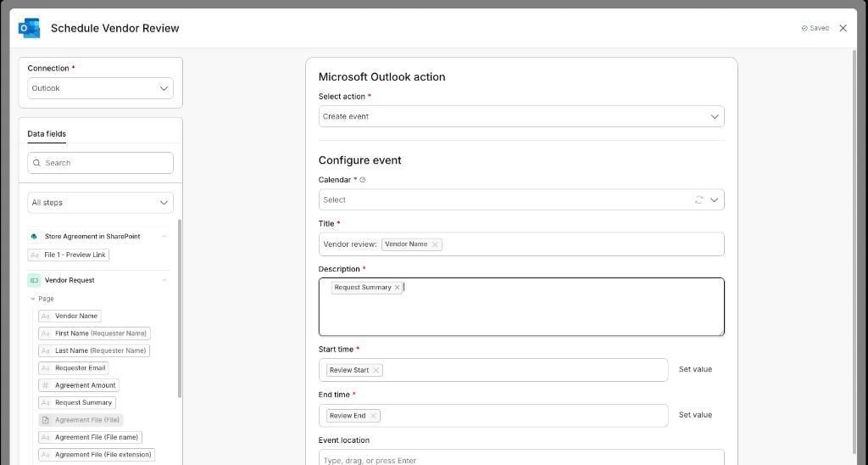Click the refresh icon in Calendar field
The image size is (868, 465).
(698, 199)
